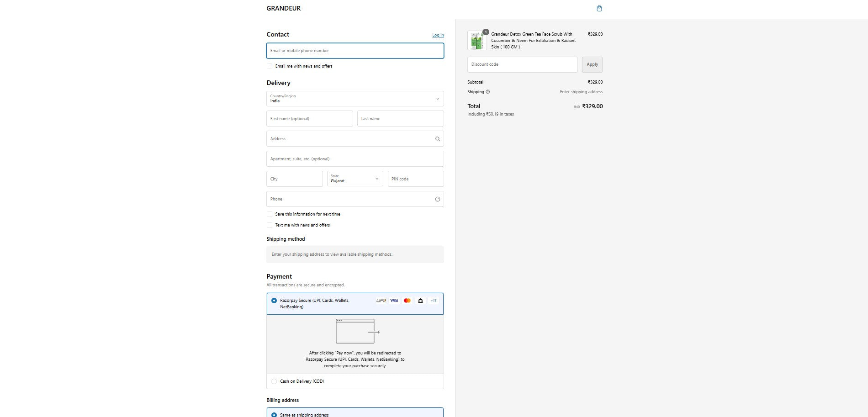
Task: Click the Mastercard logo
Action: 407,301
